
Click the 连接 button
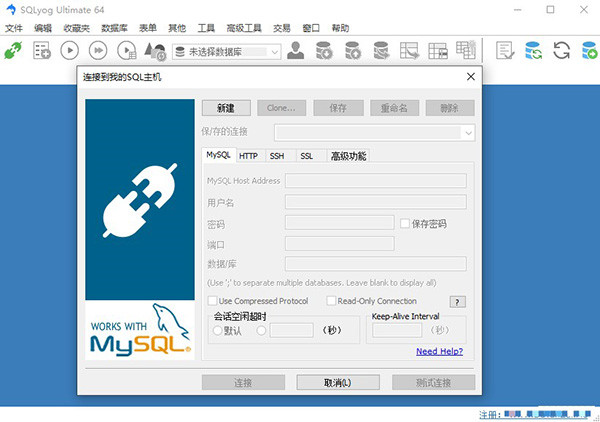[x=243, y=382]
